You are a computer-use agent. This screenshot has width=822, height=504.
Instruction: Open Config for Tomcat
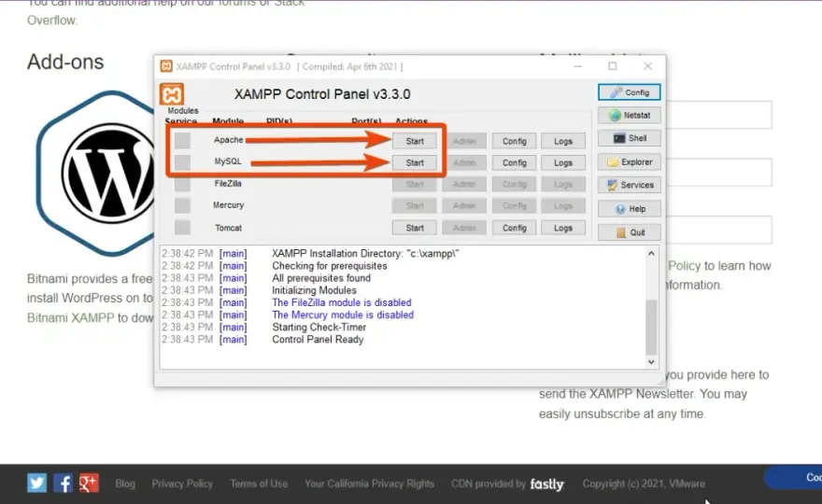point(514,228)
